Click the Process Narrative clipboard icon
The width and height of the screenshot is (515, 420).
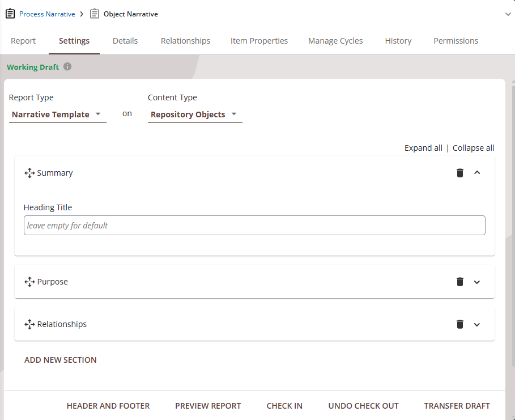10,14
